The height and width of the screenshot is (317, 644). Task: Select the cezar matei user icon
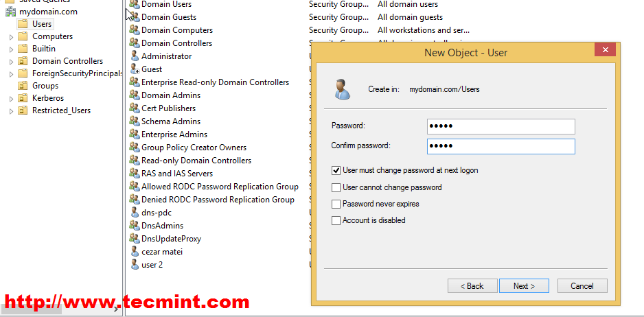[134, 252]
